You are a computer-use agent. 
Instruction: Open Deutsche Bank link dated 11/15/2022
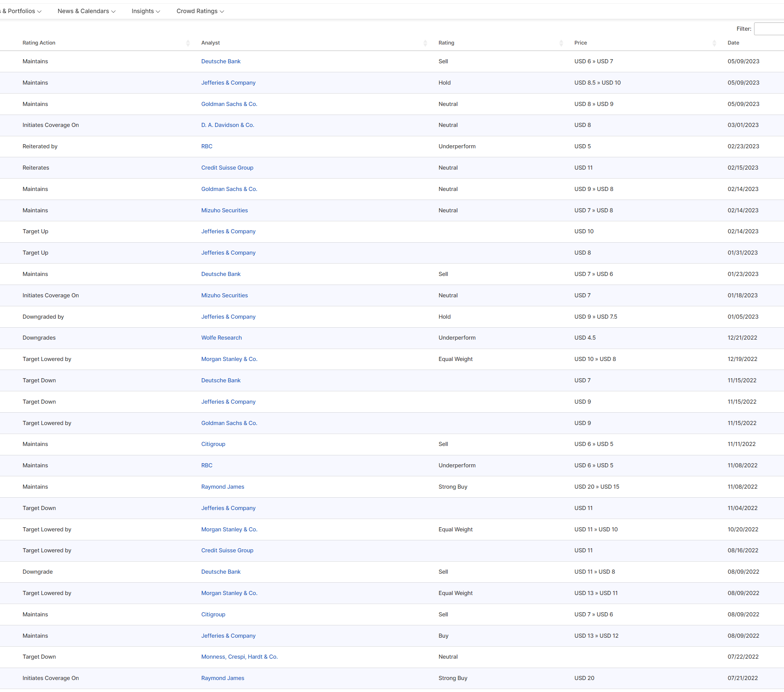(x=220, y=380)
